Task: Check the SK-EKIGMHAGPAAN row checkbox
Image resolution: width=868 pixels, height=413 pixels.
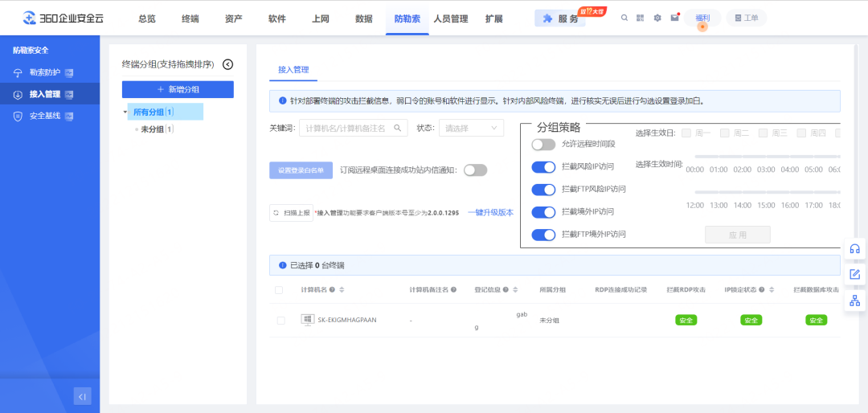Action: click(x=280, y=320)
